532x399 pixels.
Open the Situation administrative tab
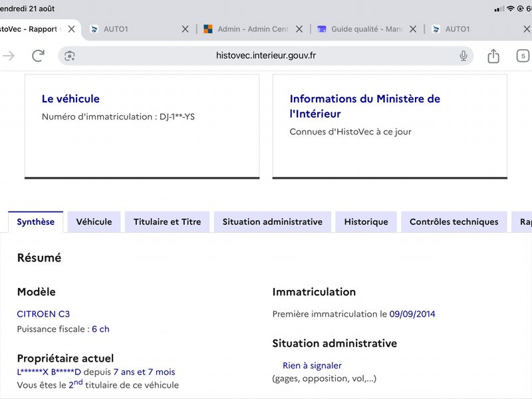click(x=273, y=222)
